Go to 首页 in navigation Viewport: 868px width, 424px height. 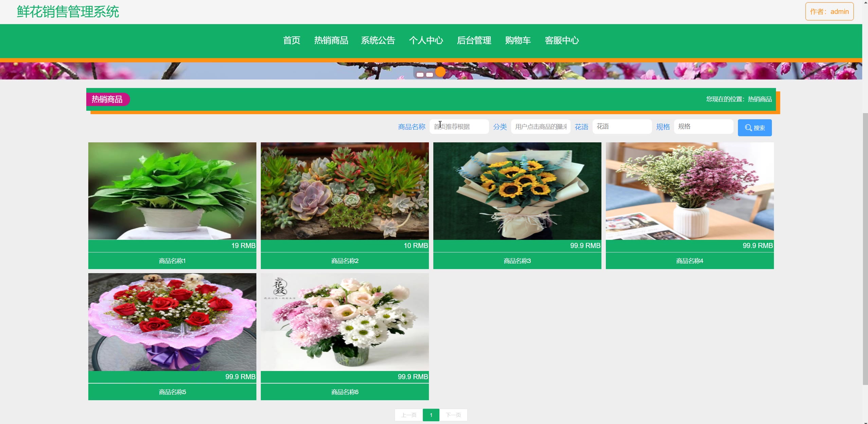291,40
